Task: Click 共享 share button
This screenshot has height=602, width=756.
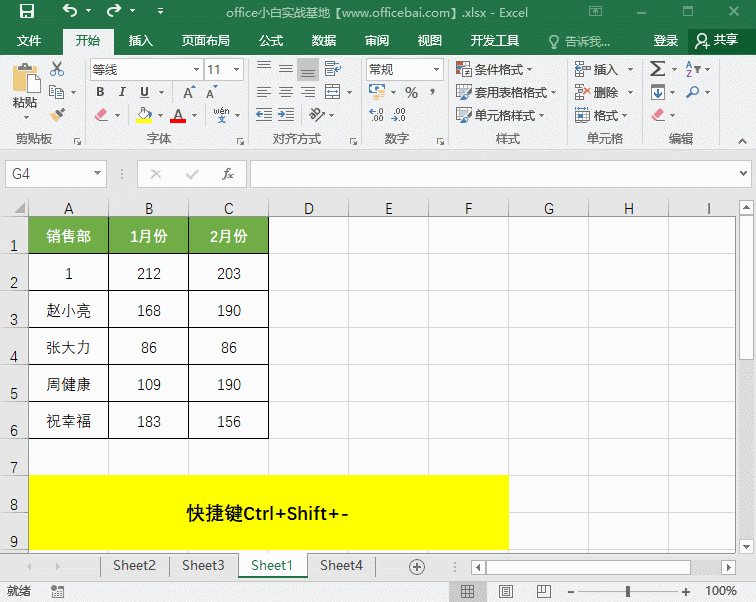Action: pyautogui.click(x=716, y=41)
